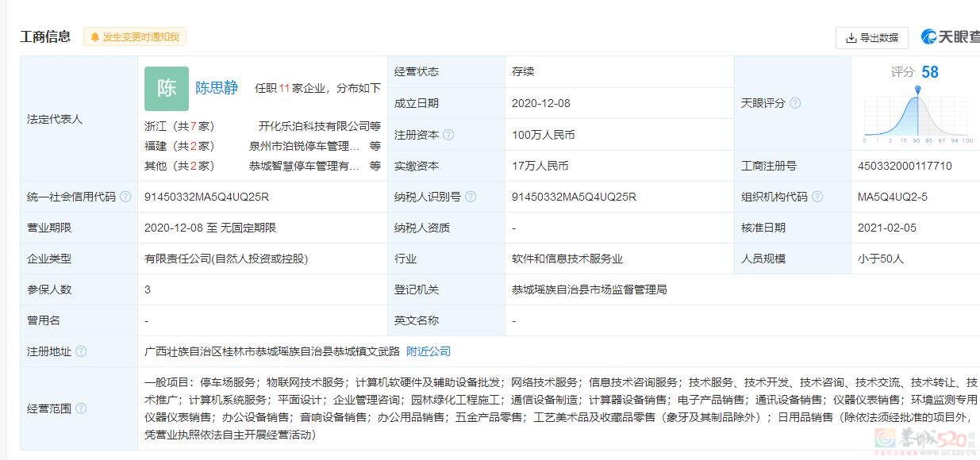This screenshot has width=980, height=460.
Task: Click help icon next to 纳税人识别号
Action: 471,197
